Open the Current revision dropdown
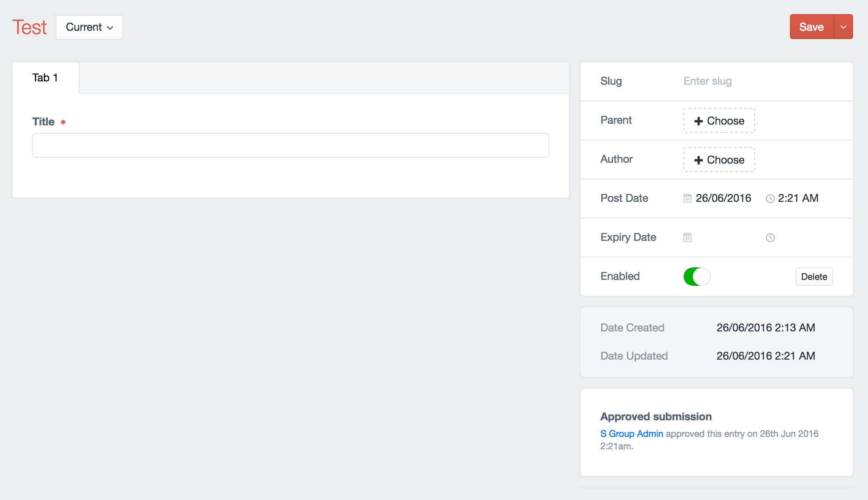This screenshot has width=868, height=500. (x=89, y=27)
